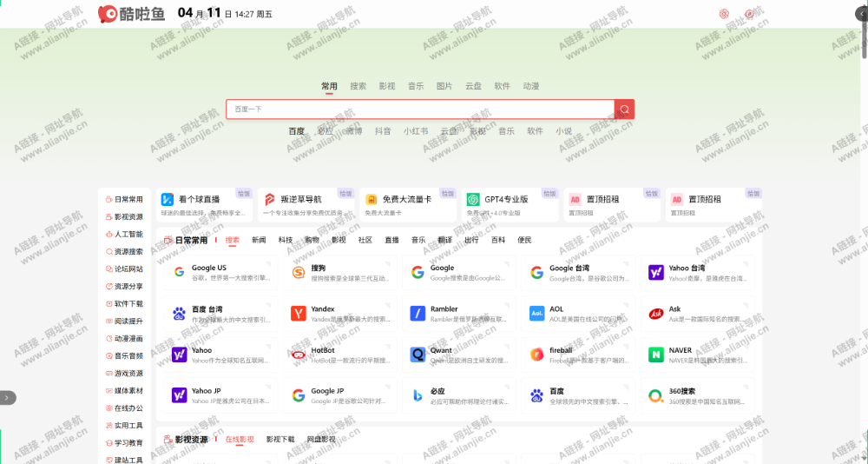Open the first 置顶招租 ad card

pyautogui.click(x=612, y=204)
